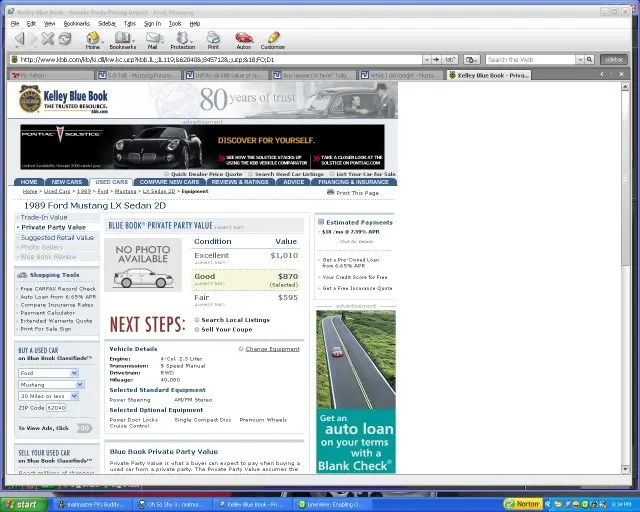Open the Tools menu

click(175, 24)
